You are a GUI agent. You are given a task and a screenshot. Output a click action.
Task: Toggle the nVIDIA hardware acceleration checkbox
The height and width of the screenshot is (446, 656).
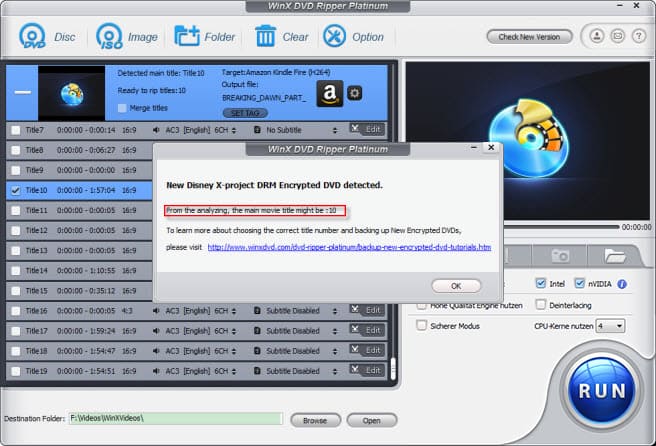click(x=579, y=283)
